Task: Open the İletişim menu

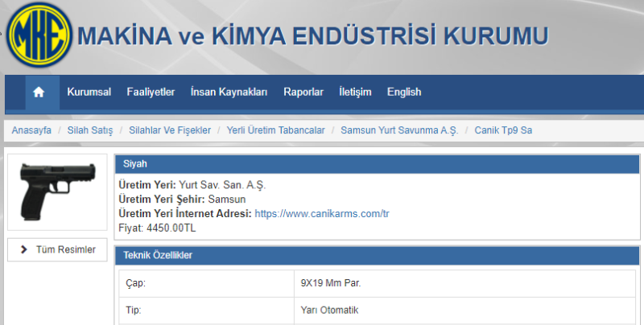Action: coord(355,92)
